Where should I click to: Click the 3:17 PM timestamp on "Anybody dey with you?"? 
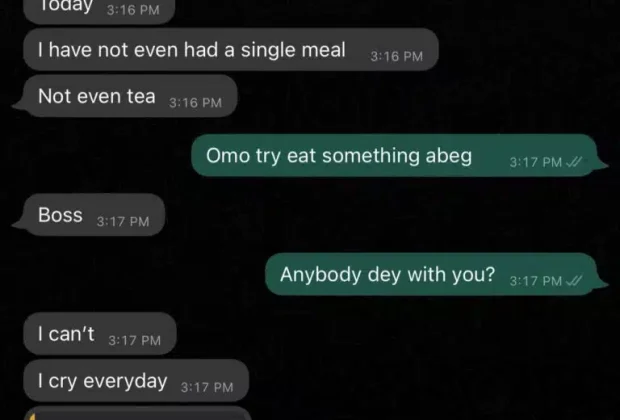(535, 281)
